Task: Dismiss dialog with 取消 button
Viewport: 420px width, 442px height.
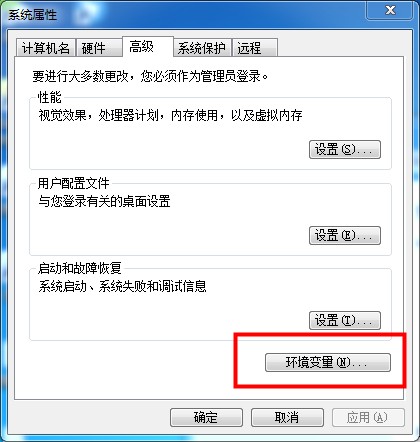Action: coord(287,417)
